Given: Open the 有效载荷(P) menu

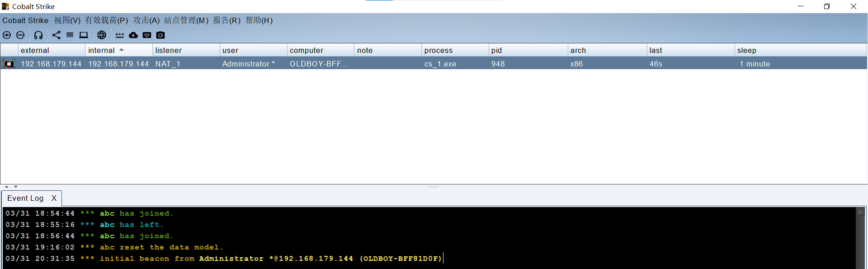Looking at the screenshot, I should [x=107, y=20].
